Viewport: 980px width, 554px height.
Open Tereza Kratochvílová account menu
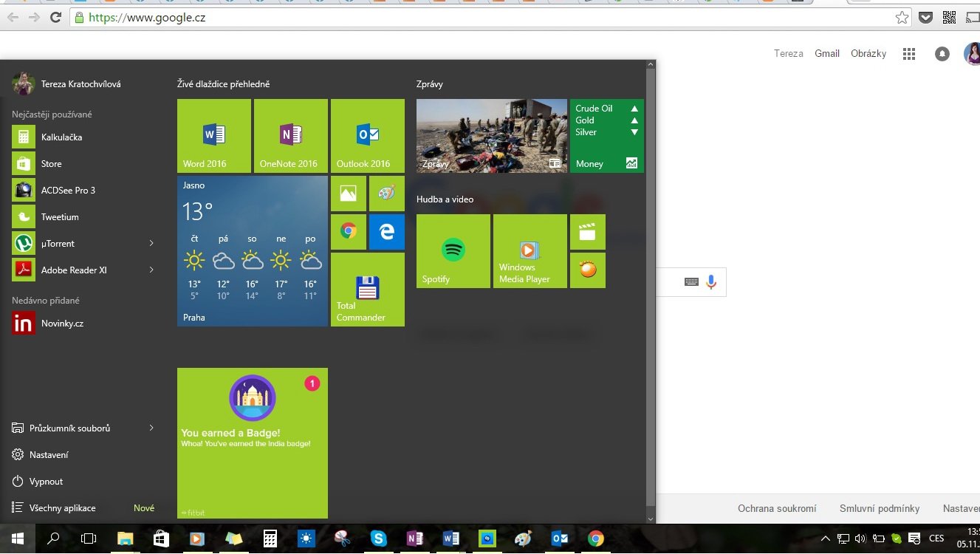tap(66, 84)
